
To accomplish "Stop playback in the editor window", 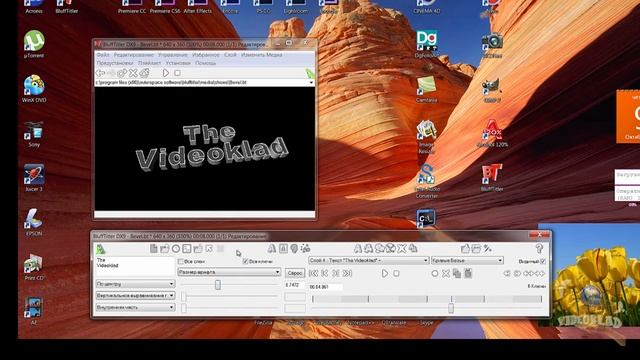I will point(396,273).
